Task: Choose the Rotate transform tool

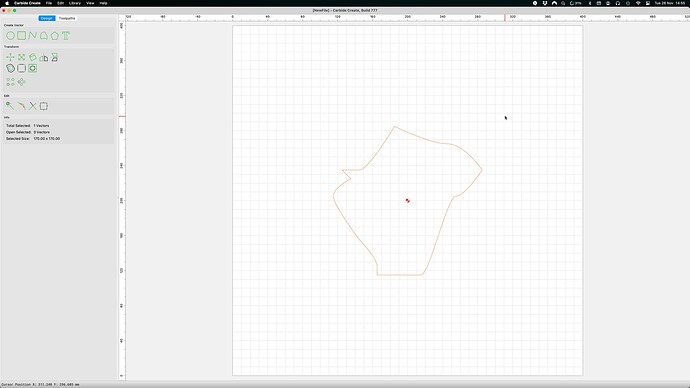Action: pos(33,57)
